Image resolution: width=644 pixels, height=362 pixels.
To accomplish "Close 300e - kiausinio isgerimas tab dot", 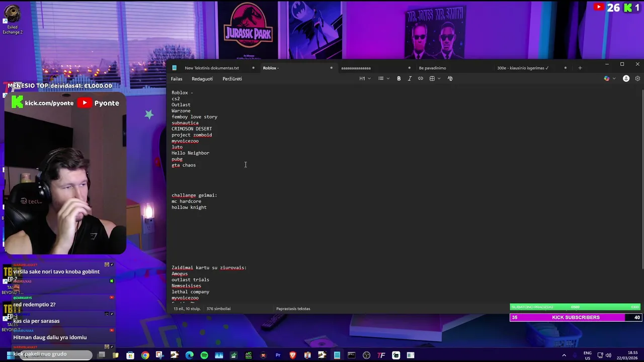I will point(565,68).
